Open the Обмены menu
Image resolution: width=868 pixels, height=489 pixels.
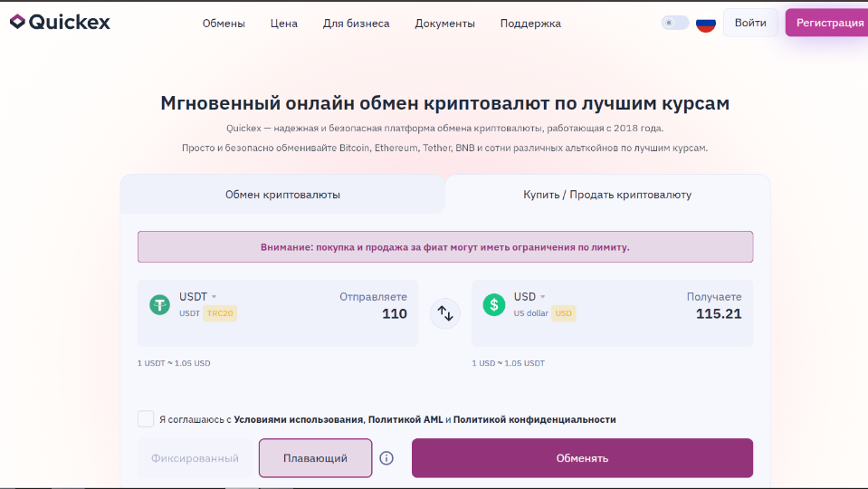(224, 24)
